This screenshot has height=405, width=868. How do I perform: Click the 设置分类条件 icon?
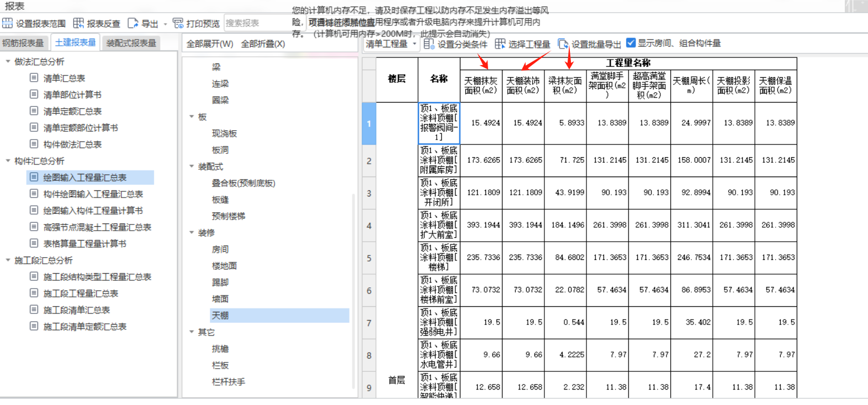point(429,44)
